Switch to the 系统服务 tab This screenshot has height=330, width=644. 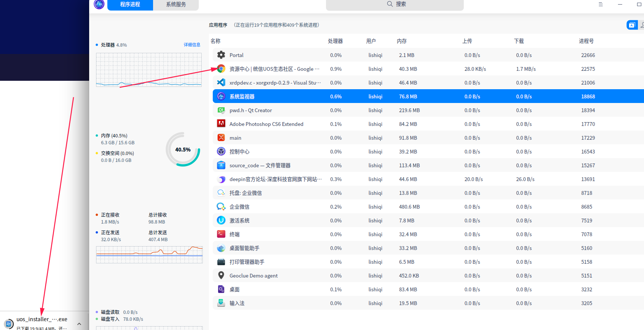[176, 5]
